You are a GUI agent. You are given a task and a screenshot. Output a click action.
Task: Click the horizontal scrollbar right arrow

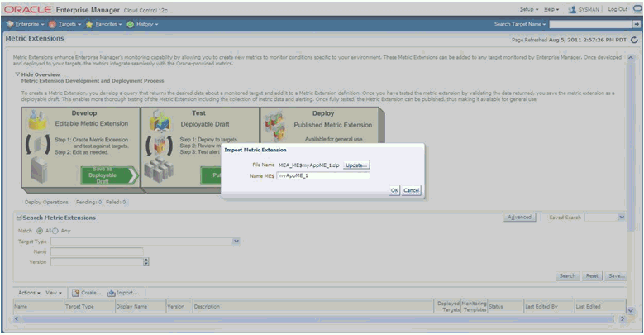coord(623,318)
